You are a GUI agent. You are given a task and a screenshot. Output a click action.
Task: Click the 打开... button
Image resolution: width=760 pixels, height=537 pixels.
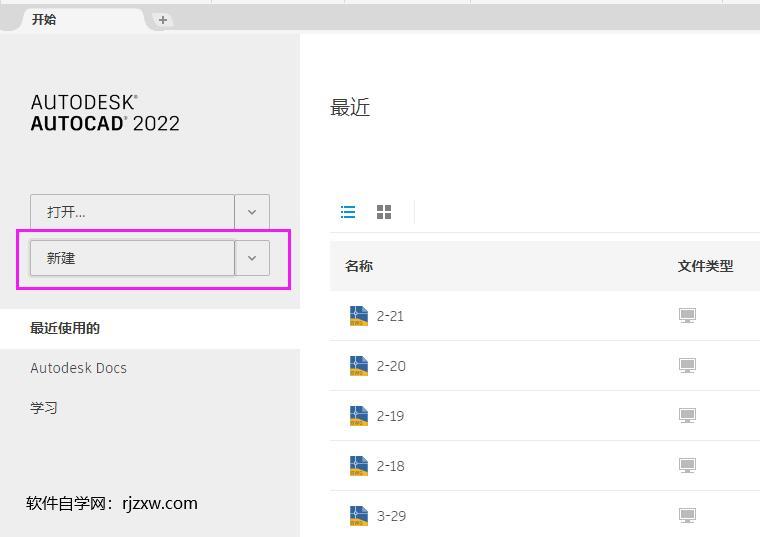[132, 212]
